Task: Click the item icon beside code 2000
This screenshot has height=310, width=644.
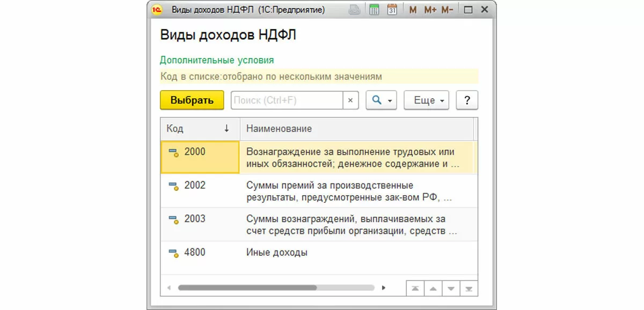Action: 173,152
